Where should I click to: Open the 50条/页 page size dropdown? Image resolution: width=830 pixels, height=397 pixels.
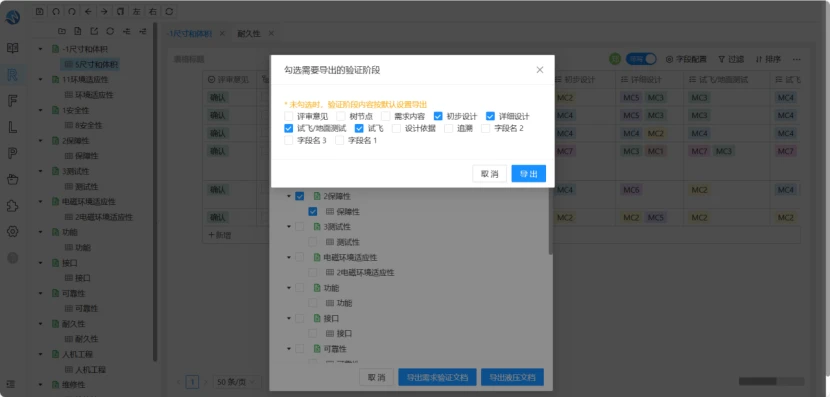237,382
